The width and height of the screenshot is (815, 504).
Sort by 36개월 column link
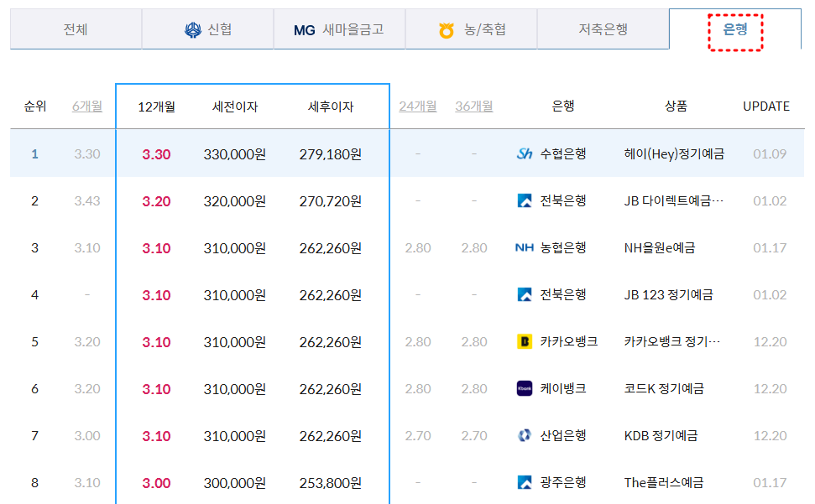pyautogui.click(x=474, y=107)
